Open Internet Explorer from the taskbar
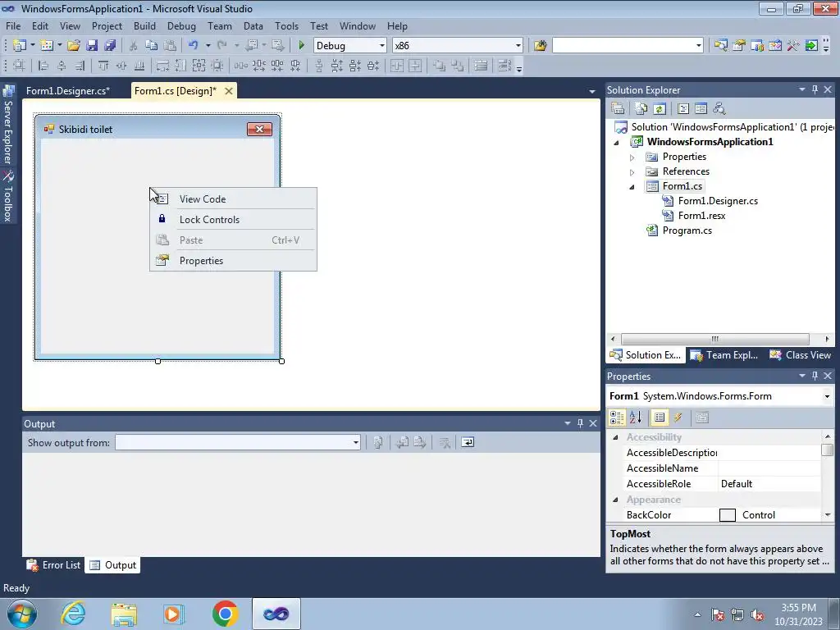Screen dimensions: 840x630 [73, 614]
